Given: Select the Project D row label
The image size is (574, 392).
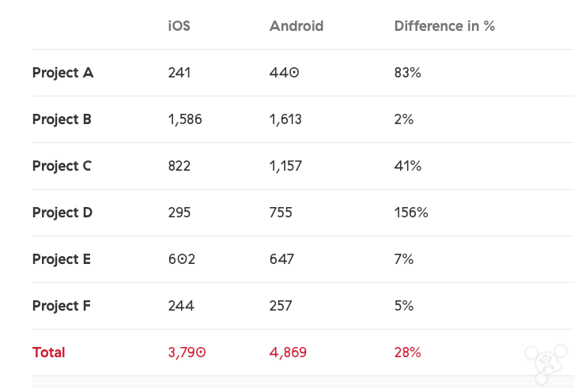Looking at the screenshot, I should (62, 213).
